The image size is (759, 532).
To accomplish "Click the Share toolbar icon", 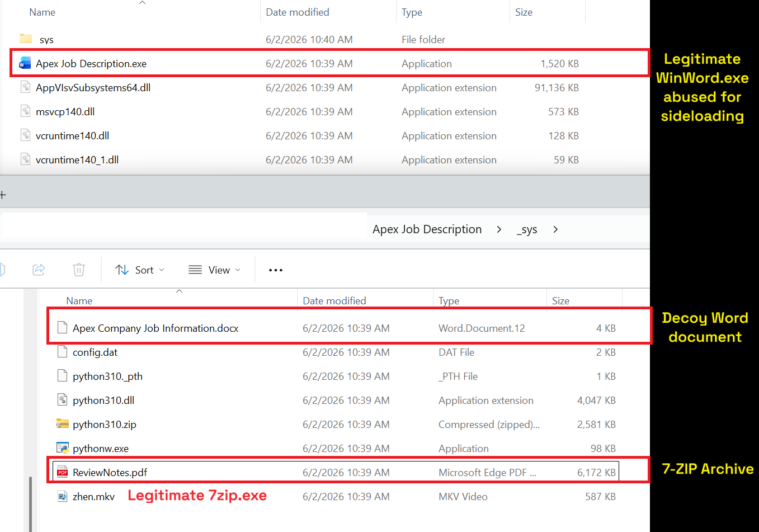I will pyautogui.click(x=39, y=270).
